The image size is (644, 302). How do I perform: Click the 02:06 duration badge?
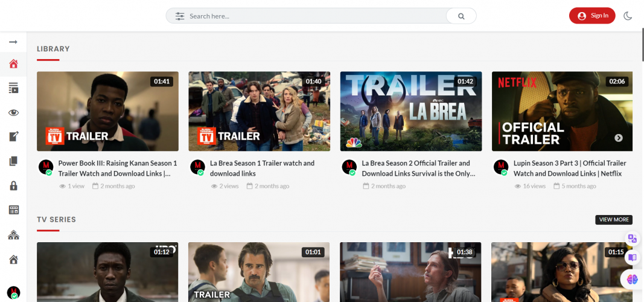[617, 82]
